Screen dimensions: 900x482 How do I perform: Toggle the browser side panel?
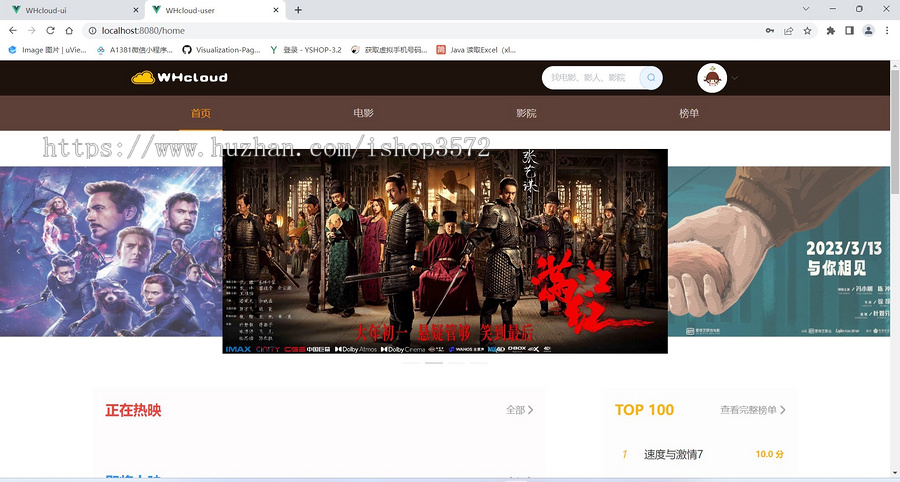(849, 30)
